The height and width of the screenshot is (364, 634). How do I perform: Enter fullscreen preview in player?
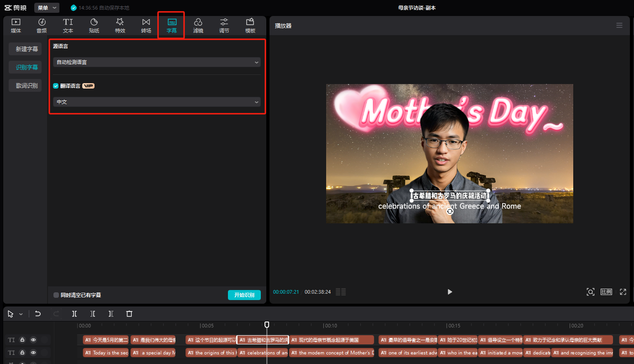pos(623,292)
